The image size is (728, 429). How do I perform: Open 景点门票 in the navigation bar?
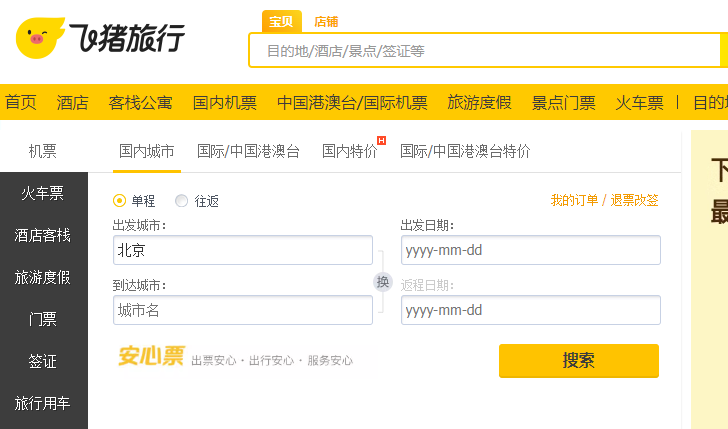563,103
